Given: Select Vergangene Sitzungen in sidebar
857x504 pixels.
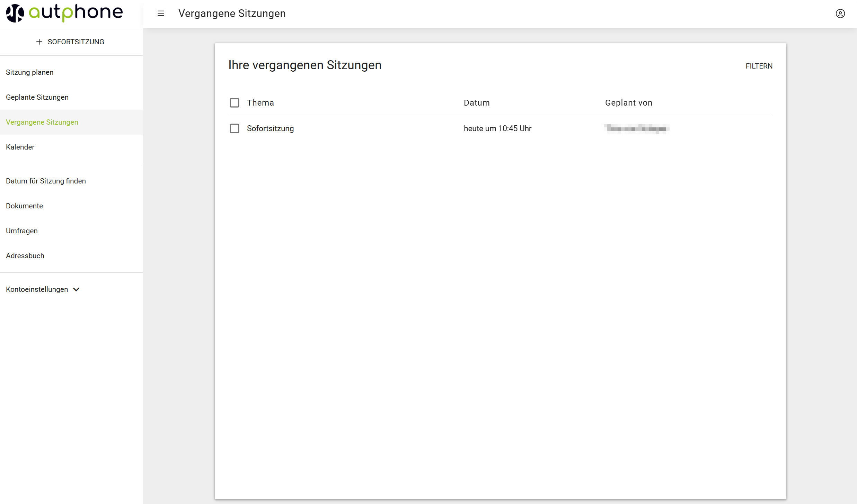Looking at the screenshot, I should coord(42,122).
